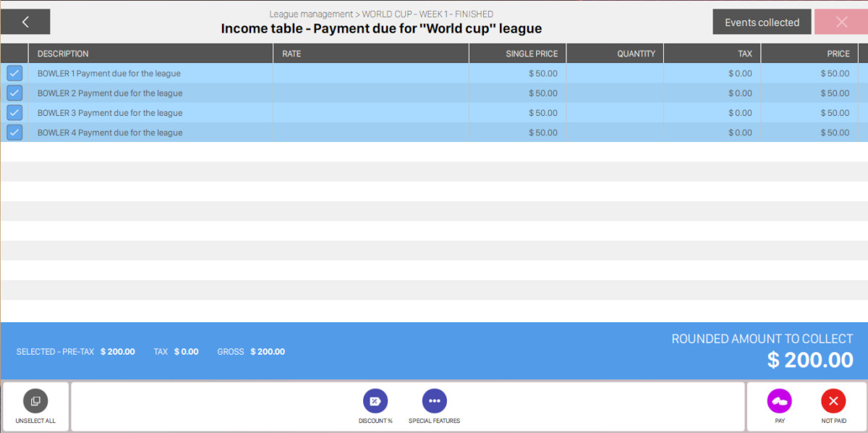Deselect the BOWLER 4 payment checkbox

tap(14, 132)
